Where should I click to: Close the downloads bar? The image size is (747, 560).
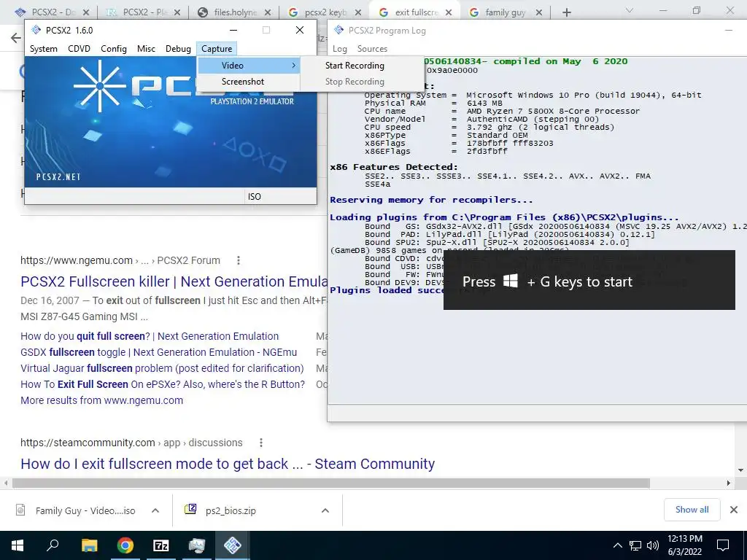coord(734,510)
